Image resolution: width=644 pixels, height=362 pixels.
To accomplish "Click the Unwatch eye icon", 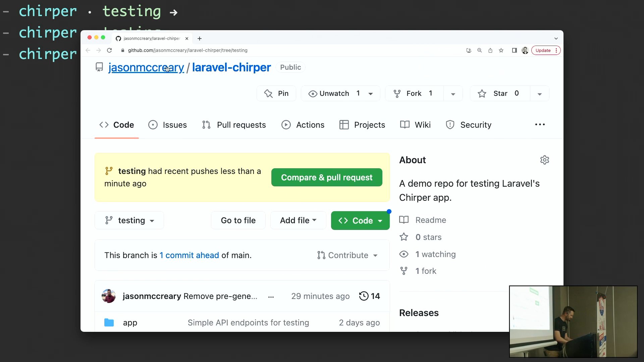I will tap(312, 93).
